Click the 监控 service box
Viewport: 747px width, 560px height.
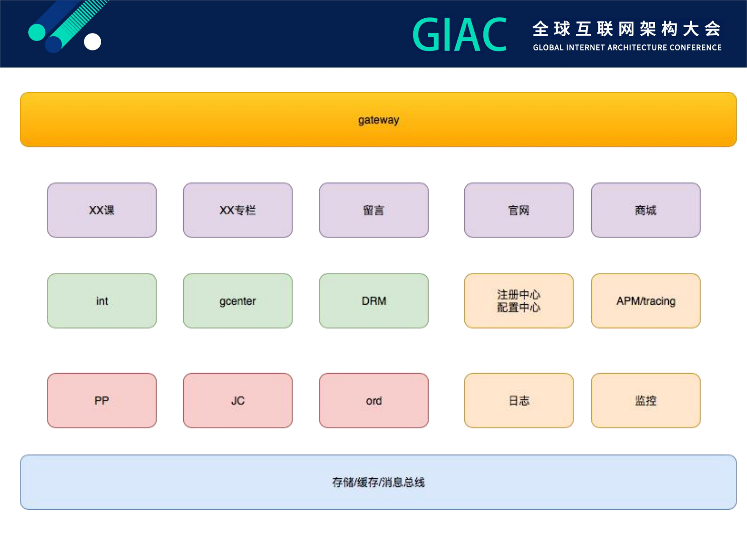tap(645, 400)
